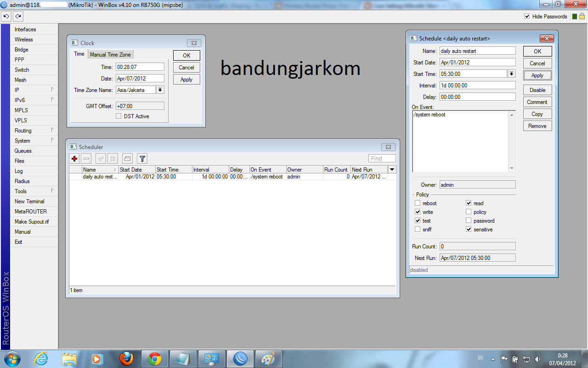Open column chooser dropdown in Scheduler table
588x368 pixels.
tap(392, 170)
